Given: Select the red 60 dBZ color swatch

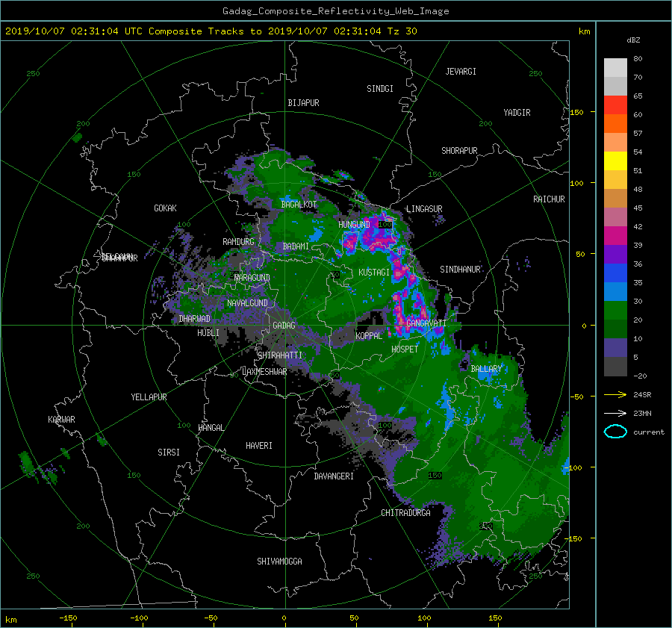Looking at the screenshot, I should pos(615,105).
